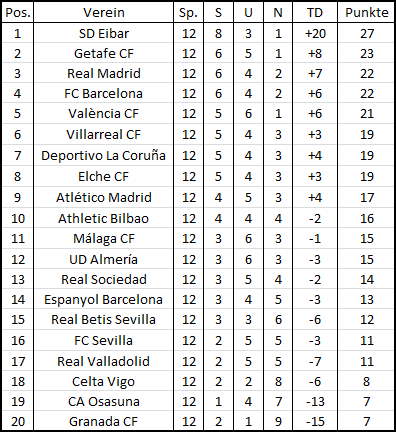Viewport: 396px width, 432px height.
Task: Select the Athletic Bilbao row name
Action: pos(103,218)
